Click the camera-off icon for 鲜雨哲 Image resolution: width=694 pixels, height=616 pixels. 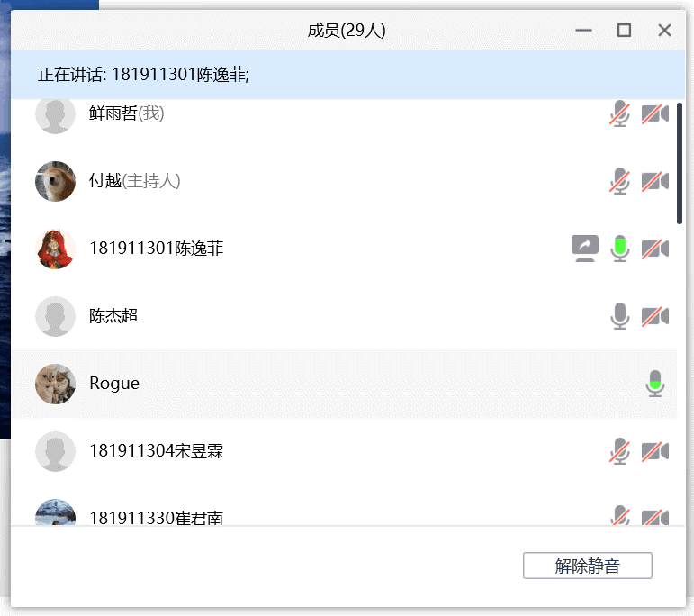pos(654,114)
